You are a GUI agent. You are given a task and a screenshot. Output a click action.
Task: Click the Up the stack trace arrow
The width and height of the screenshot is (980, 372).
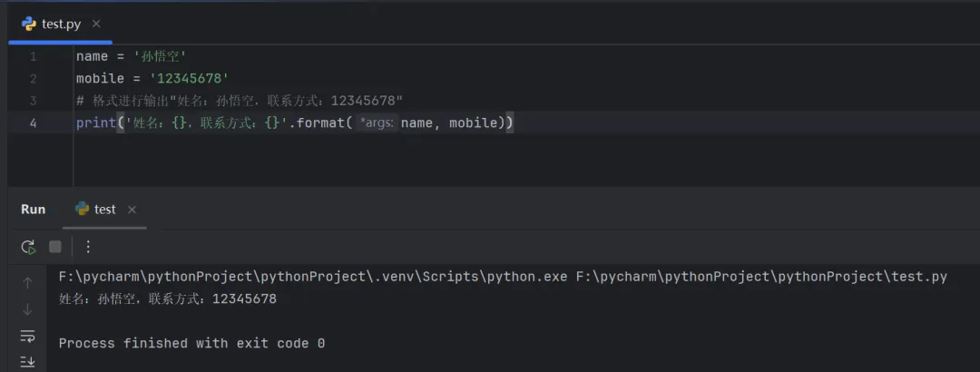click(27, 283)
